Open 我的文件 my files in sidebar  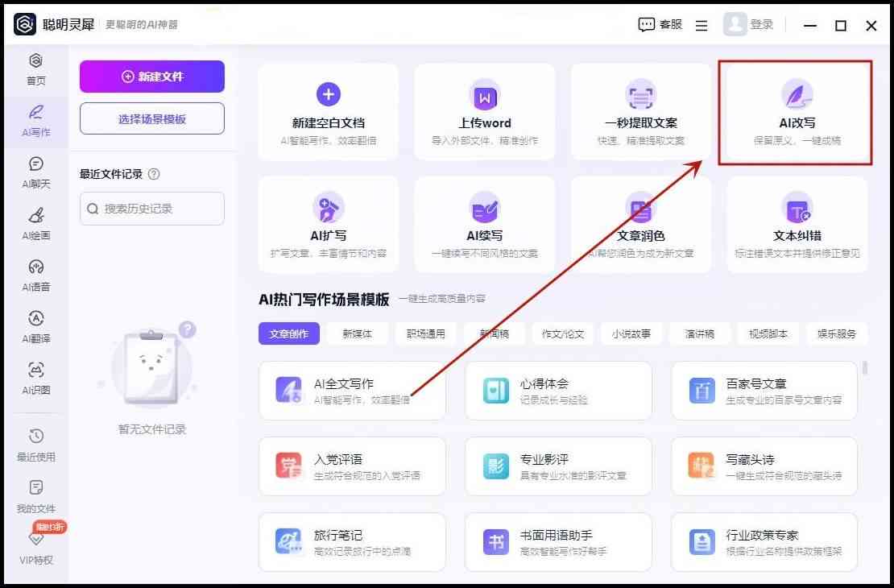point(36,497)
